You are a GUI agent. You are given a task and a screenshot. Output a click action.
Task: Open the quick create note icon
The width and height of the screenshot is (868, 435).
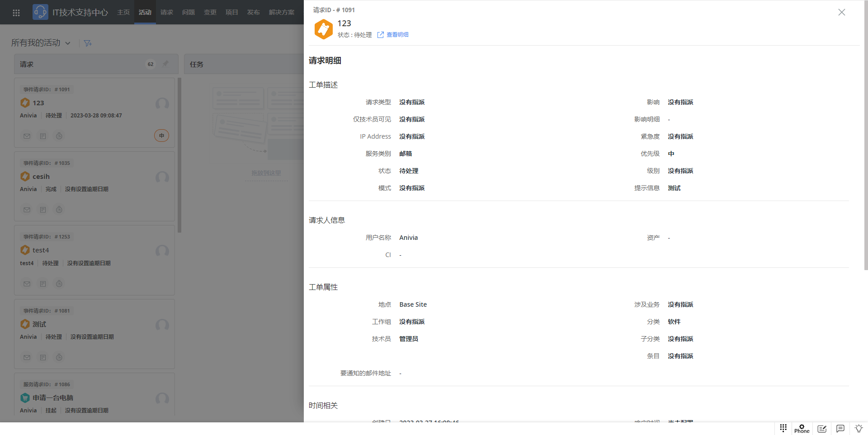coord(822,429)
